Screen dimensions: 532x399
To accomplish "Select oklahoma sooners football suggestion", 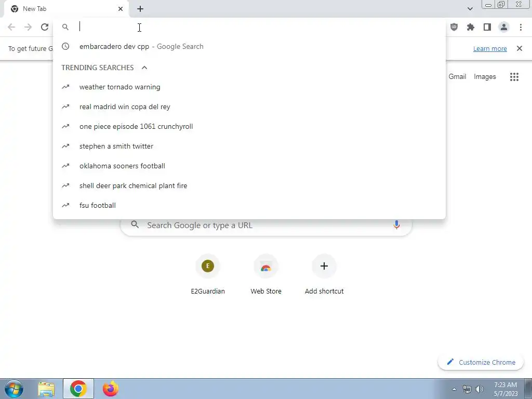I will pyautogui.click(x=249, y=166).
